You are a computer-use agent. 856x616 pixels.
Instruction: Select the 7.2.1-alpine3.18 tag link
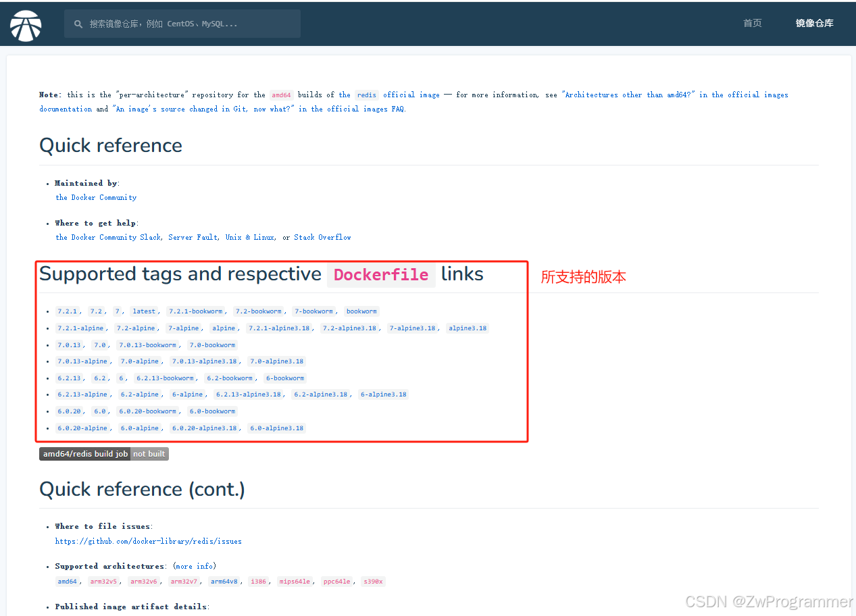point(278,328)
